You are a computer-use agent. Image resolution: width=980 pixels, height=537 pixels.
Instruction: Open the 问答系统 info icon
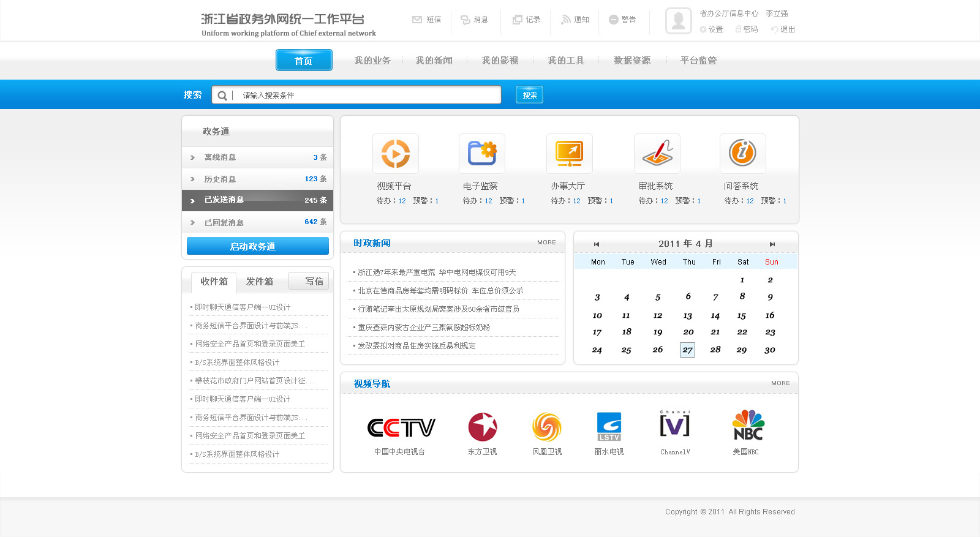[743, 154]
